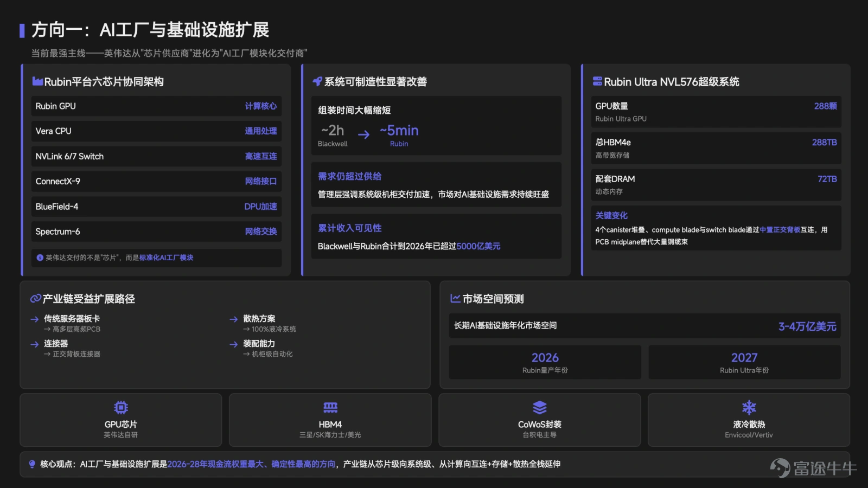Select the ConnectX-9 row label
Screen dimensions: 868x488
pos(58,181)
